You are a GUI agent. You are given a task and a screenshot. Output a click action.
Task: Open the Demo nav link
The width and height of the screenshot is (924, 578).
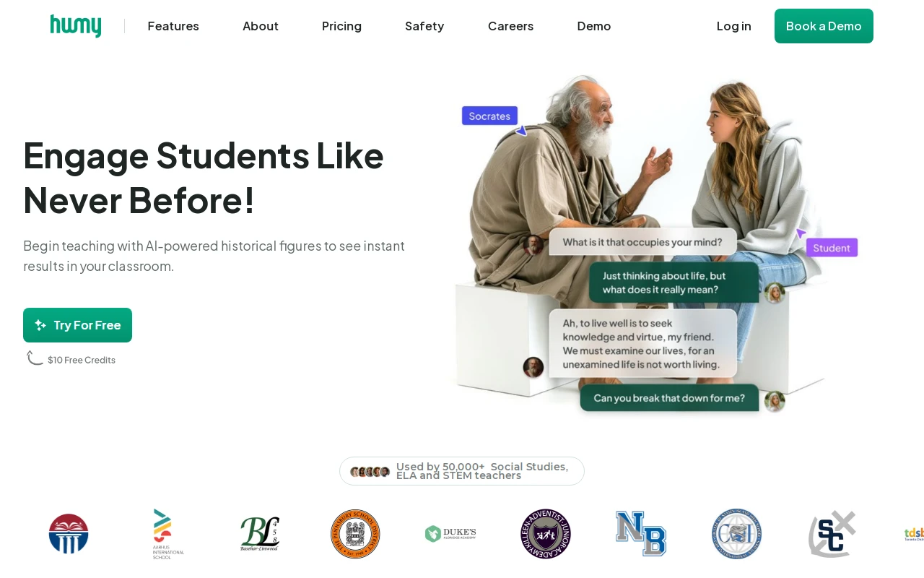click(594, 26)
